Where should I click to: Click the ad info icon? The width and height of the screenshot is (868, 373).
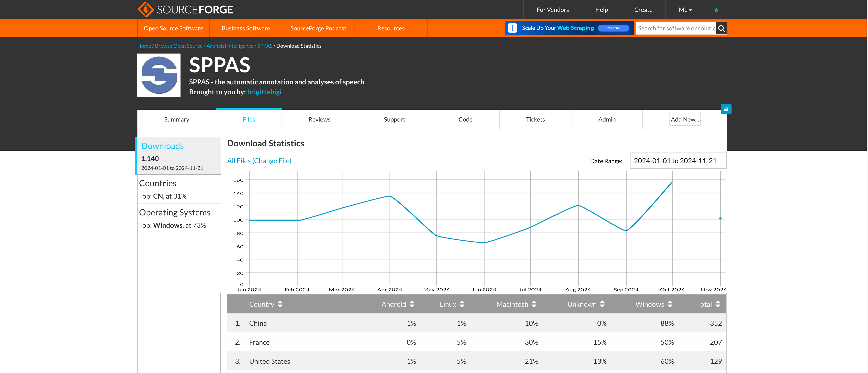tap(512, 28)
